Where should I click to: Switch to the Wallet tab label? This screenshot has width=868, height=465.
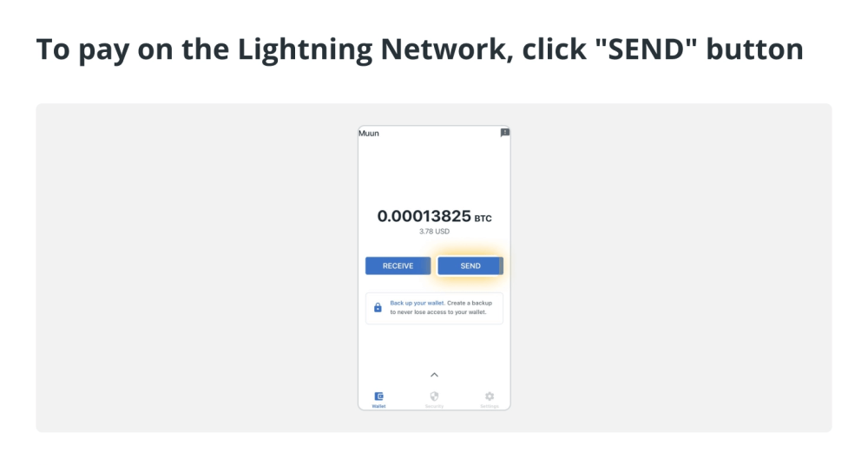(x=378, y=406)
